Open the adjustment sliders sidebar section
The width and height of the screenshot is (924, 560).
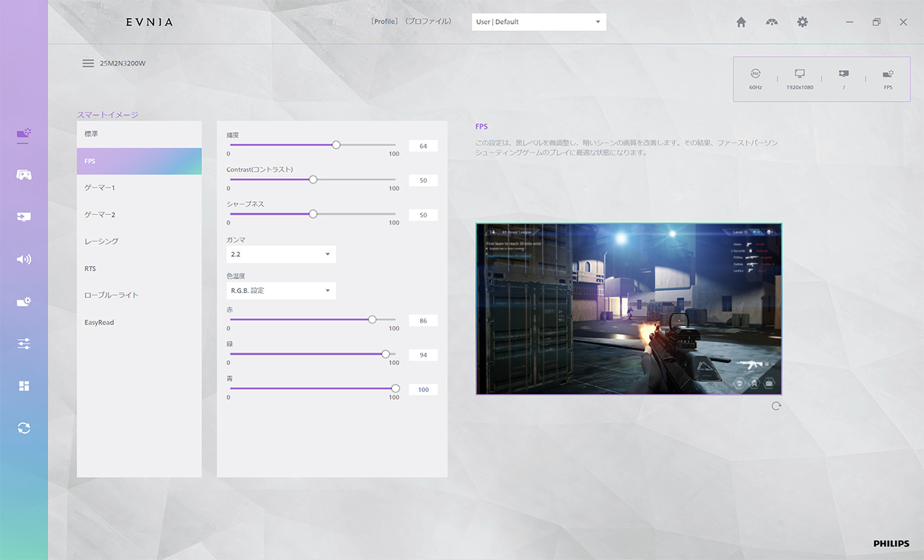[24, 344]
